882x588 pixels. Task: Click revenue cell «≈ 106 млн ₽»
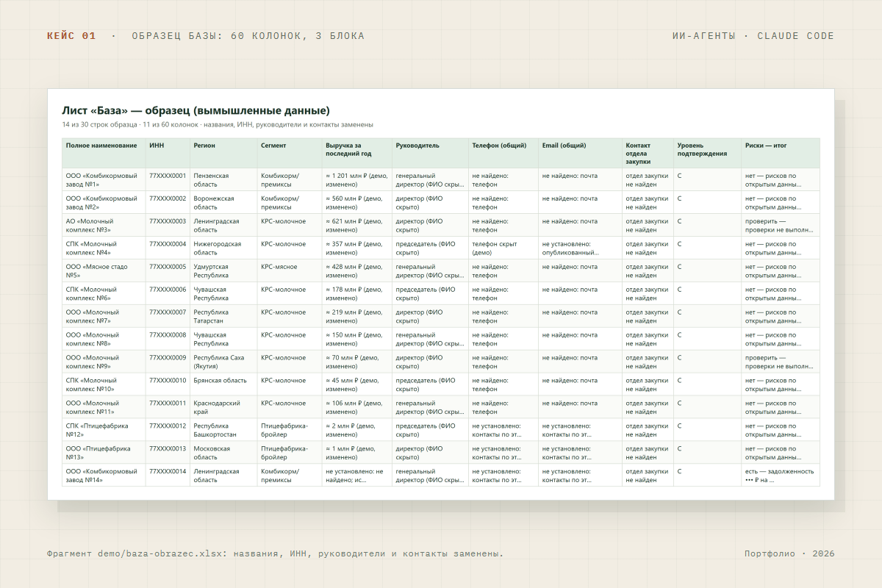point(357,407)
